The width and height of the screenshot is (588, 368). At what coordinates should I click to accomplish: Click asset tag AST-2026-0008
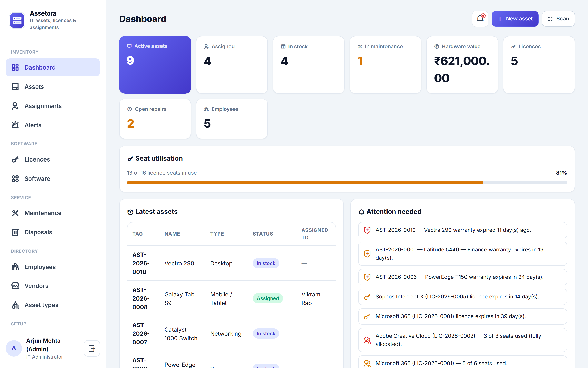pyautogui.click(x=141, y=298)
